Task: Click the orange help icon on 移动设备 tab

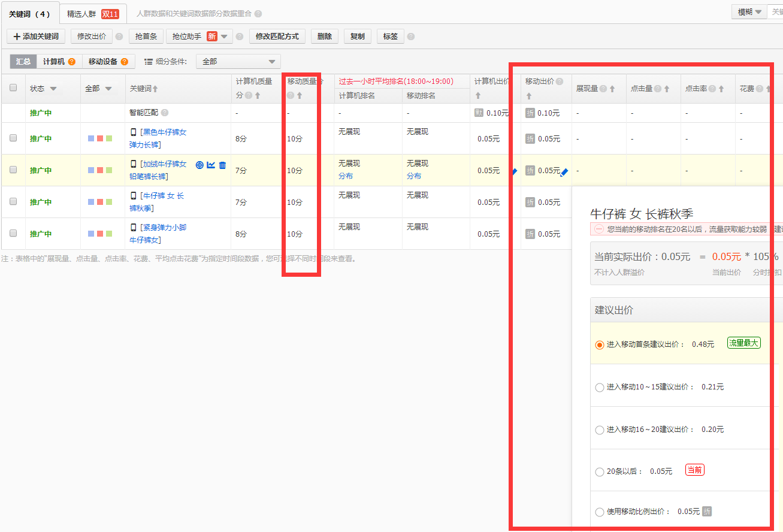Action: point(125,62)
